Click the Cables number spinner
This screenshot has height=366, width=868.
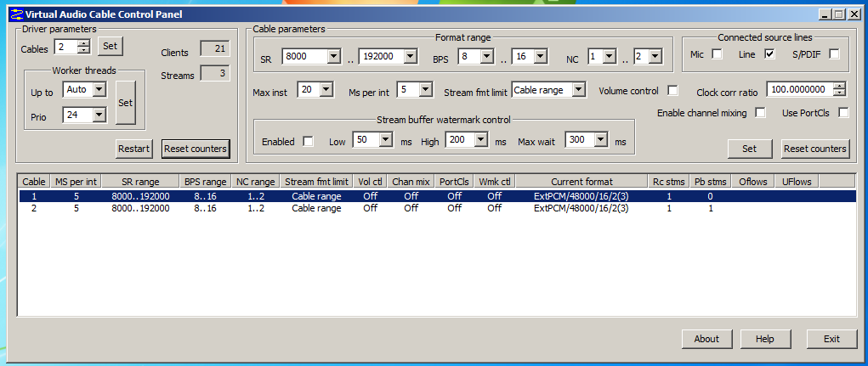click(x=83, y=47)
